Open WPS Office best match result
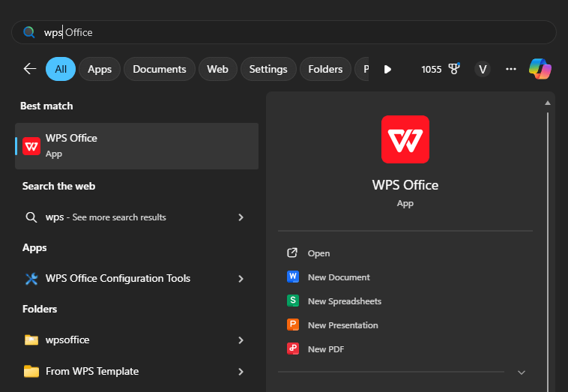 click(136, 146)
